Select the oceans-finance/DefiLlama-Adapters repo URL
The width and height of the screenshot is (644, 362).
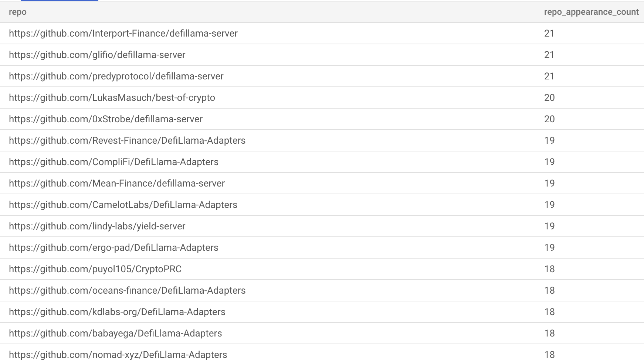(127, 291)
